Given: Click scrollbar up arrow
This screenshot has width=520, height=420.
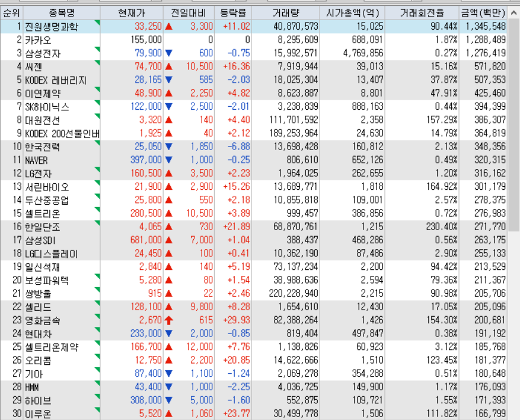Looking at the screenshot, I should (x=513, y=13).
